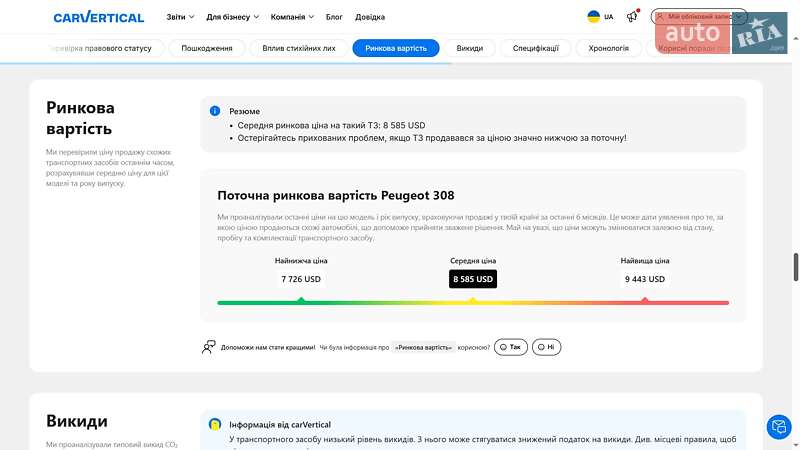Image resolution: width=800 pixels, height=450 pixels.
Task: Open the Компанія dropdown
Action: point(292,17)
